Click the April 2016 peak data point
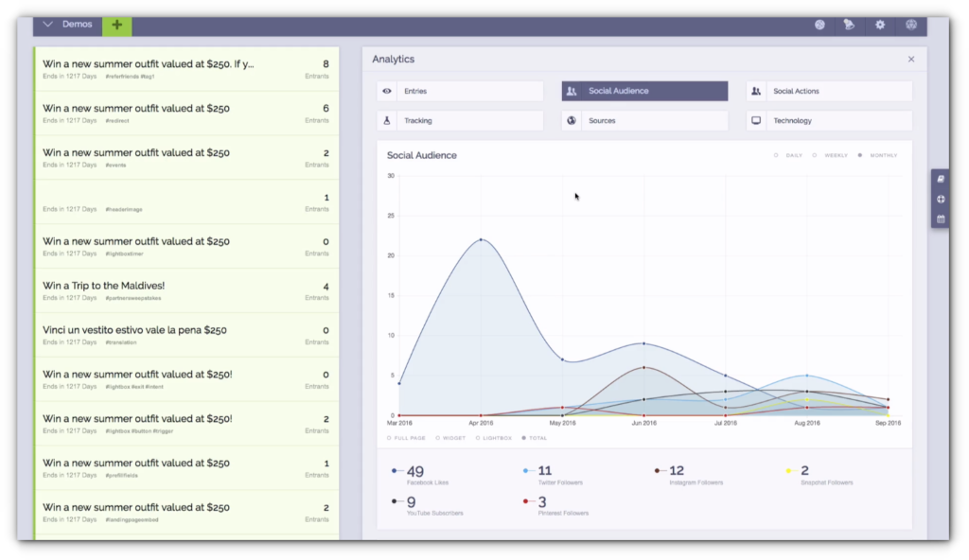 [481, 240]
